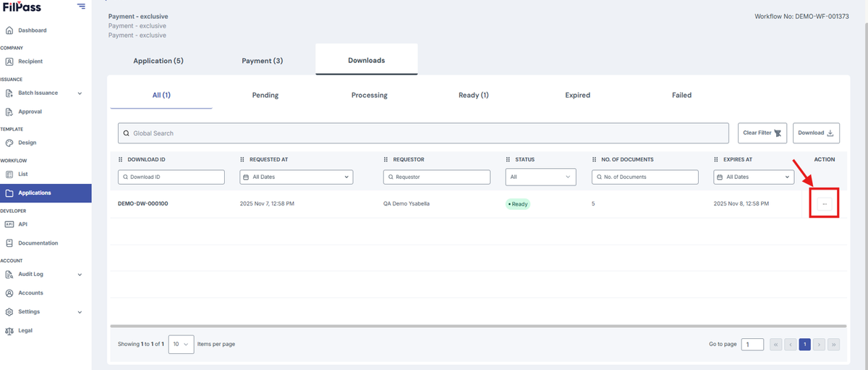The image size is (868, 370).
Task: Open Expires At dates dropdown
Action: (754, 177)
